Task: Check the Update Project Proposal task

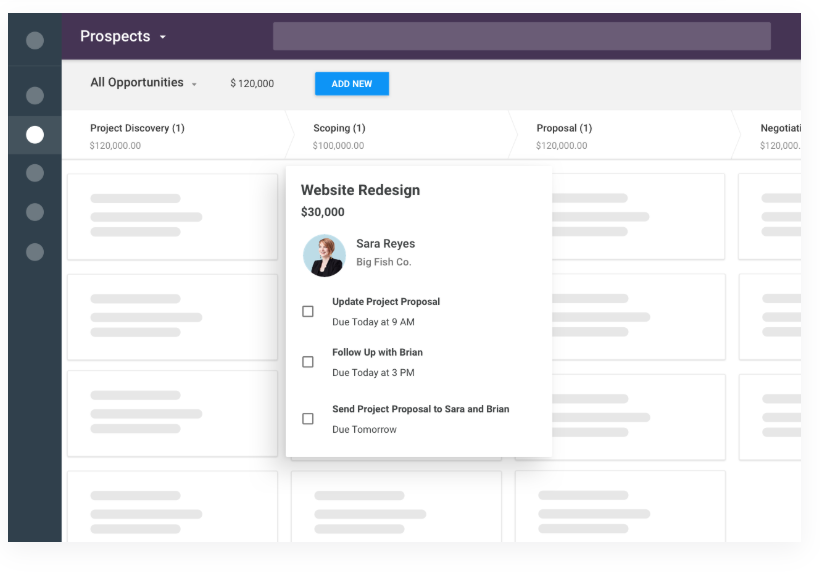Action: coord(308,311)
